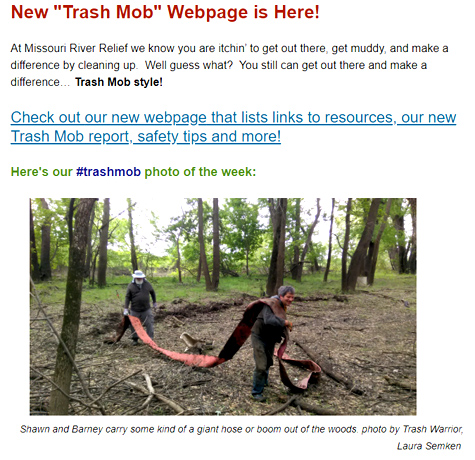Image resolution: width=475 pixels, height=460 pixels.
Task: Click the 'At Missouri River Relief' paragraph opening
Action: point(69,48)
